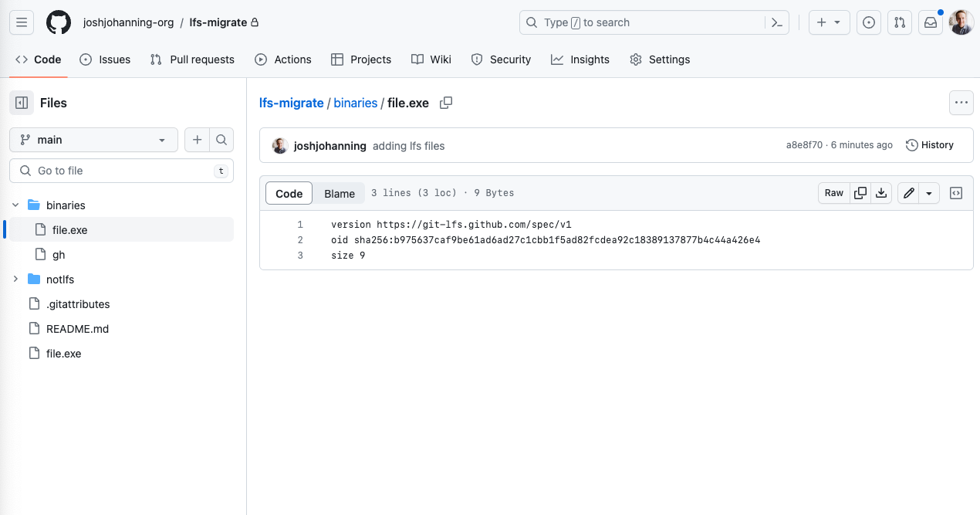View the file History

tap(930, 144)
